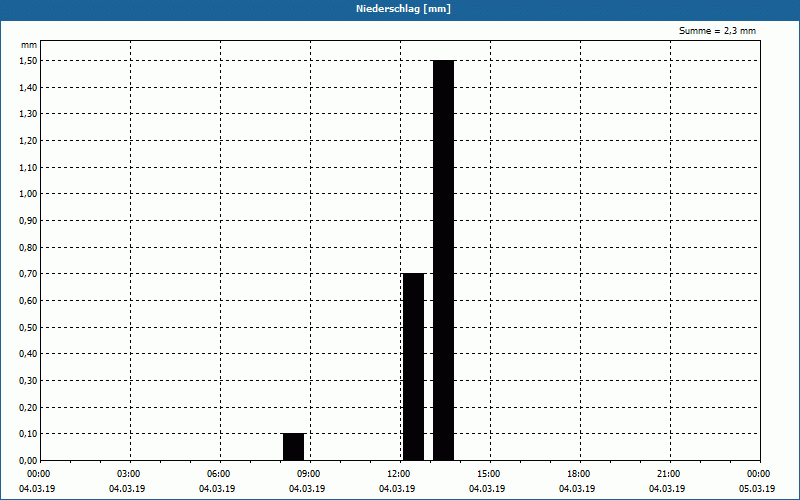The image size is (800, 500).
Task: Click the "05.03.19" date label
Action: 757,489
